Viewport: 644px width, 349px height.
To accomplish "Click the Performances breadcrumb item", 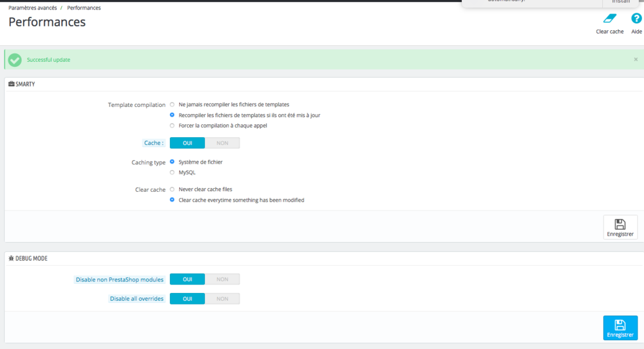I will pos(84,8).
